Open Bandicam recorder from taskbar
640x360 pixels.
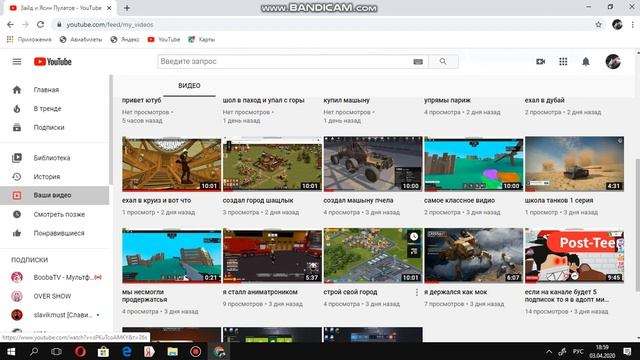(196, 352)
